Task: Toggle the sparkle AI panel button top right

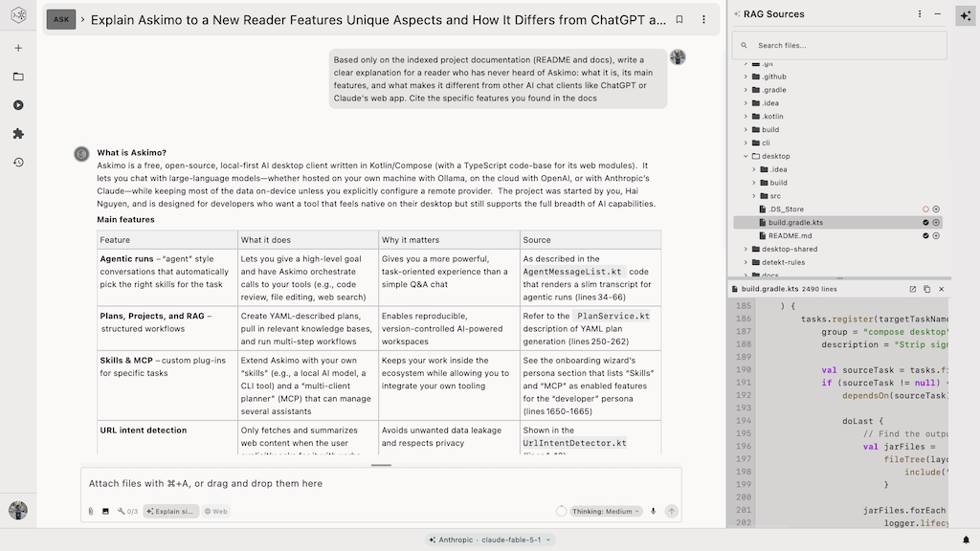Action: click(x=966, y=15)
